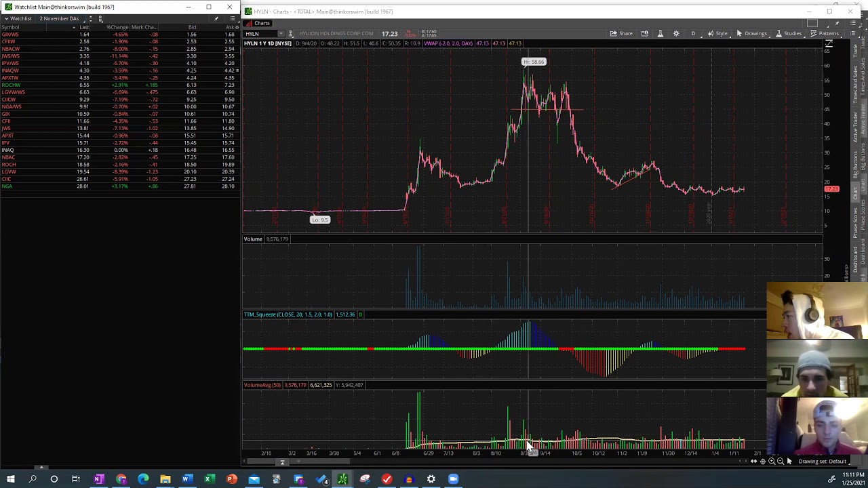Open Windows taskbar search
The height and width of the screenshot is (488, 868).
click(x=33, y=479)
